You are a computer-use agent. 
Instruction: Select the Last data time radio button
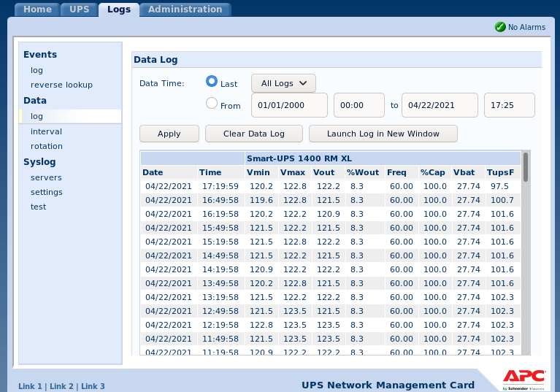tap(212, 82)
